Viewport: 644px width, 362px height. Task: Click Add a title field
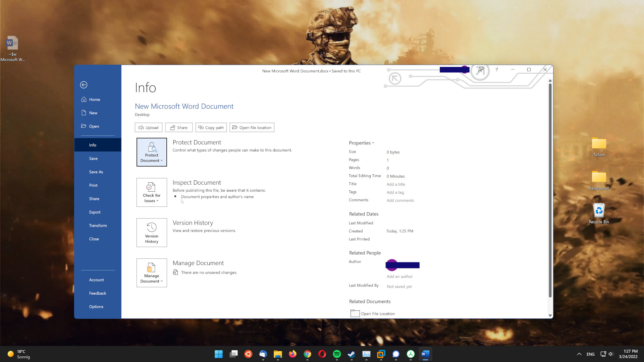(x=396, y=184)
